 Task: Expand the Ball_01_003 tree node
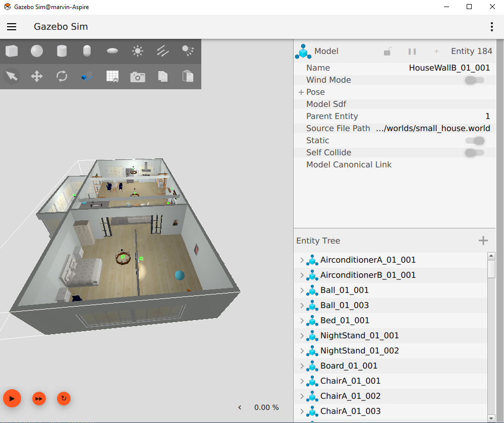[x=302, y=306]
